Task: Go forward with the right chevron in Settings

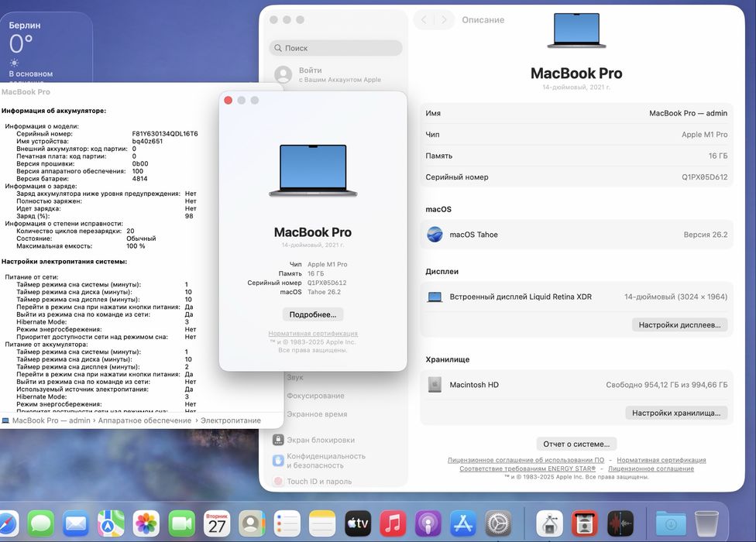Action: pos(444,20)
